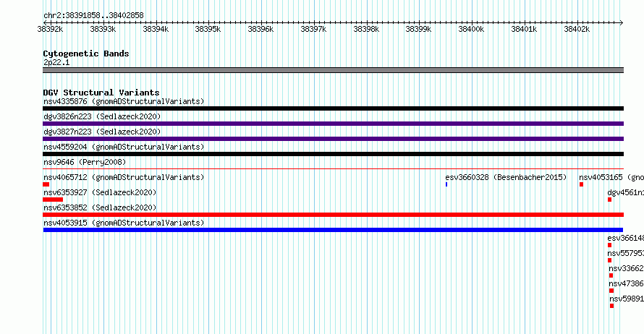Open variant label nsv9646 (Perry2008)
Viewport: 644px width, 334px height.
coord(85,162)
